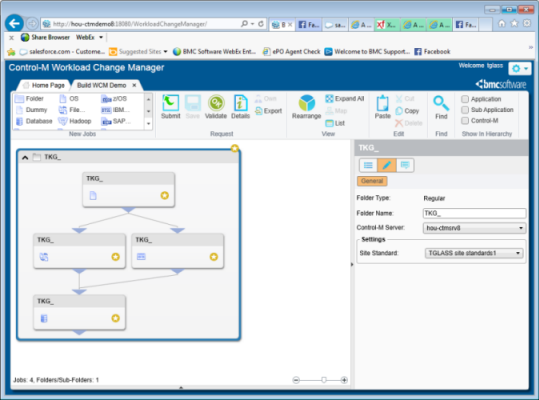The width and height of the screenshot is (539, 400).
Task: Open Welcome to BMC Support favorite
Action: (x=367, y=52)
